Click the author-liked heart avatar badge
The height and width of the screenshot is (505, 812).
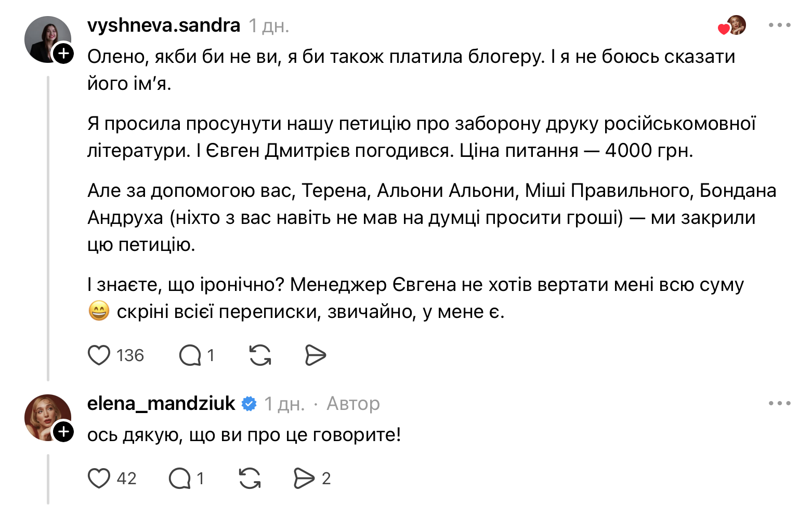point(733,25)
